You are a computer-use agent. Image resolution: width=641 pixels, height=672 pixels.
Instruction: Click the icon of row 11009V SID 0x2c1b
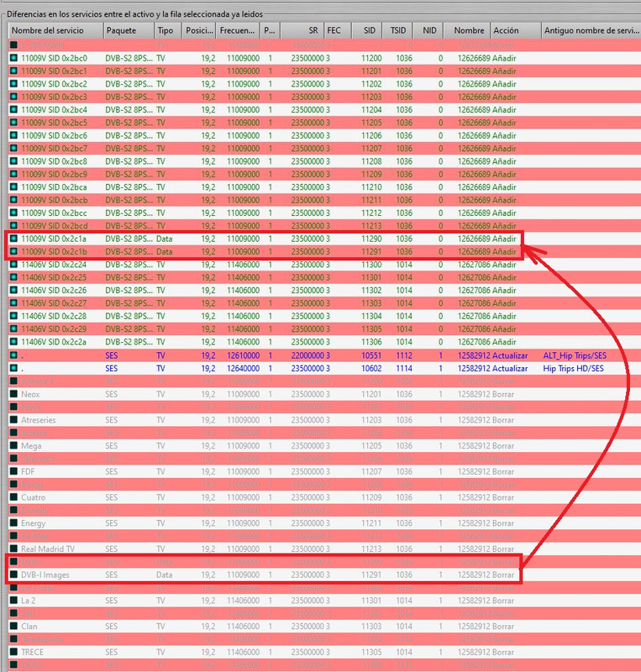[13, 251]
